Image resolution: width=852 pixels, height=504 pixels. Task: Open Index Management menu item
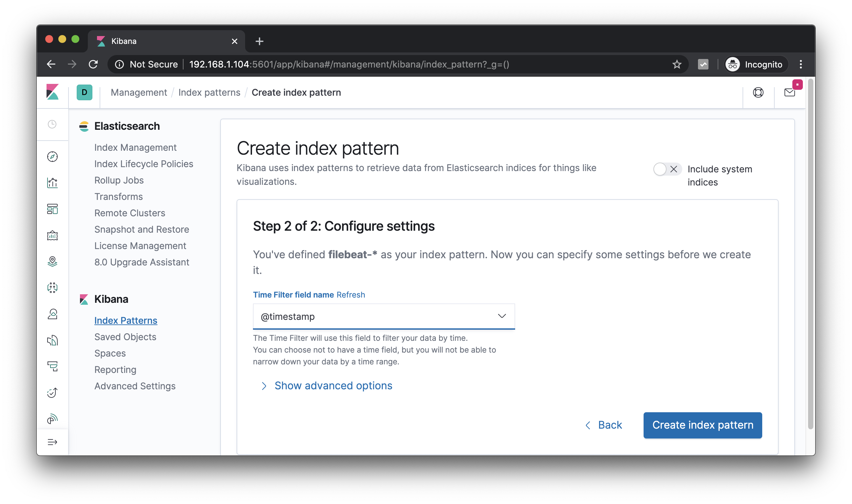pyautogui.click(x=135, y=147)
